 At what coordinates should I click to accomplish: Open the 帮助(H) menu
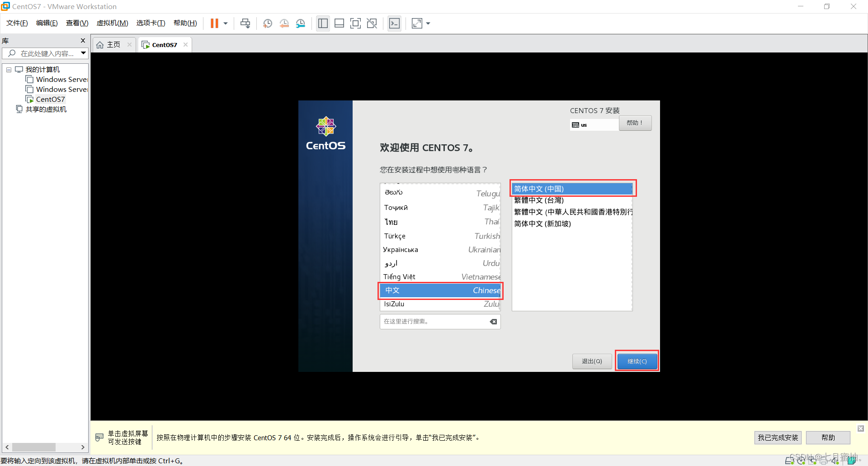coord(185,23)
